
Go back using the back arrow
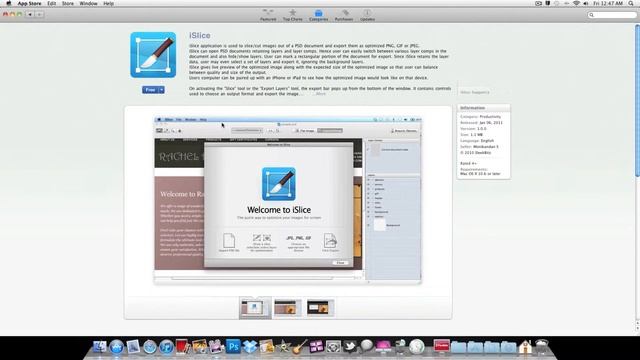point(30,14)
